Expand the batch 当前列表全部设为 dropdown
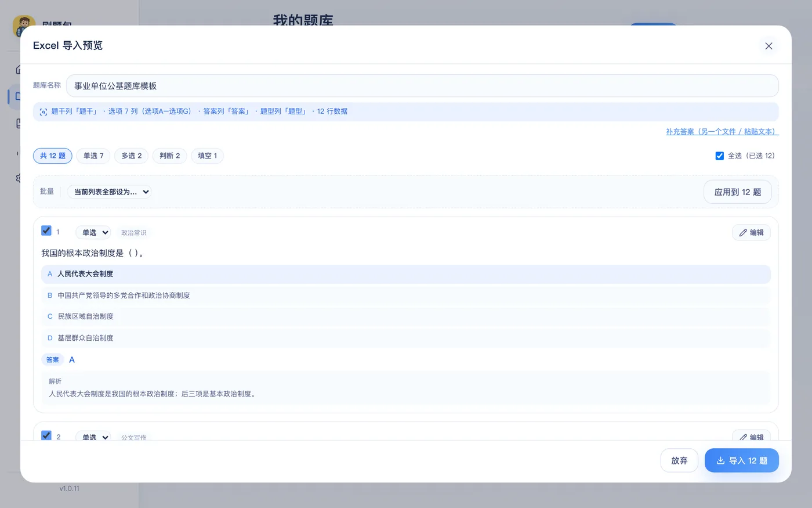 [x=110, y=192]
